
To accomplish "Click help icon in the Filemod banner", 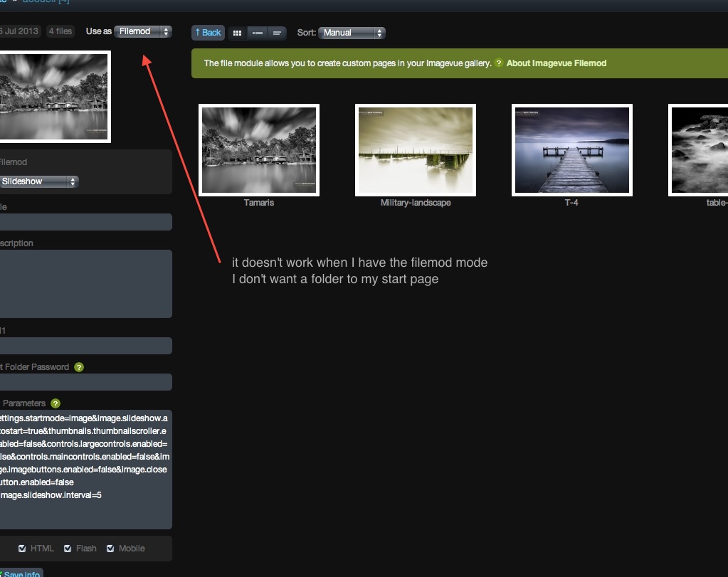I will pyautogui.click(x=499, y=63).
